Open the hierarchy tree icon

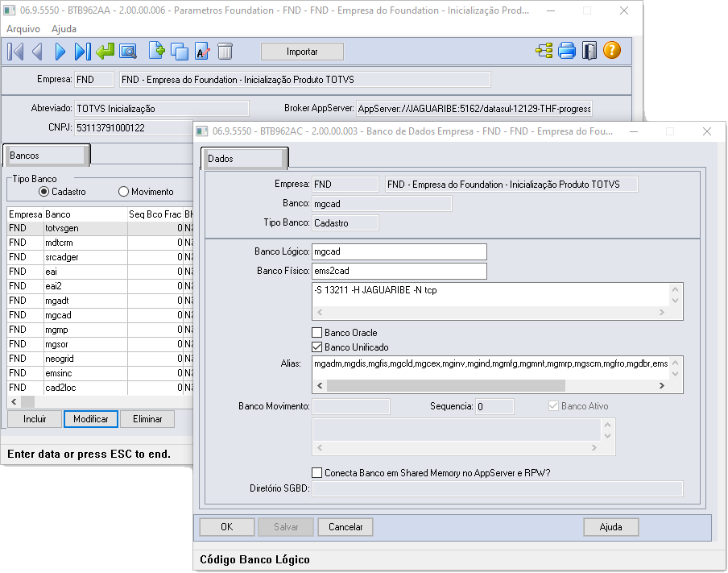click(544, 51)
